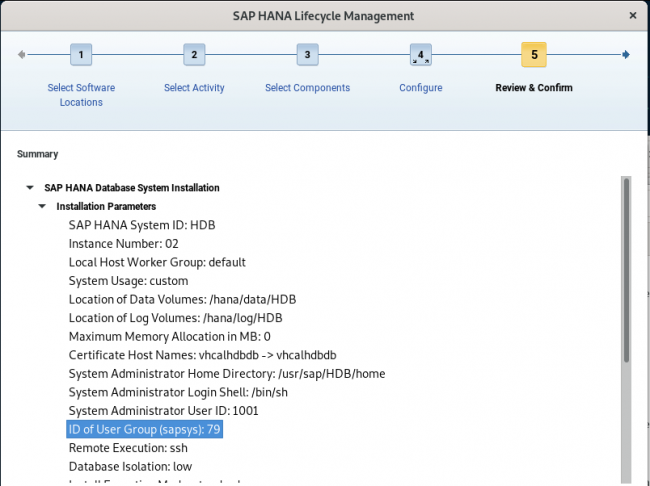Click the summary list vertical scrollbar thumb

point(626,270)
